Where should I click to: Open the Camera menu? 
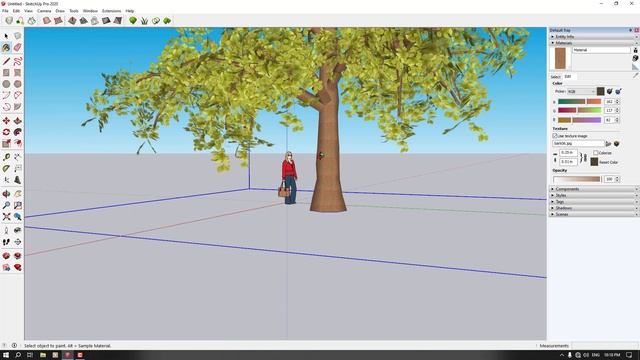(44, 11)
